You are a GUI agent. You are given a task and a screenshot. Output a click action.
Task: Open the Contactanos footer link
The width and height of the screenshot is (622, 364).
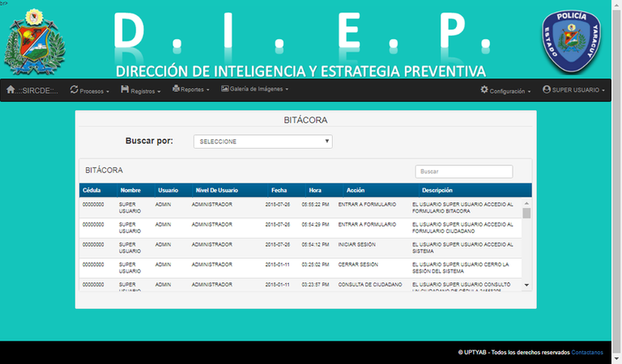pos(587,352)
